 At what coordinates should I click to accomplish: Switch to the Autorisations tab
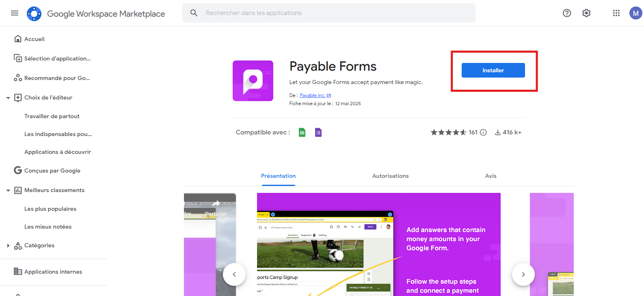pos(391,176)
